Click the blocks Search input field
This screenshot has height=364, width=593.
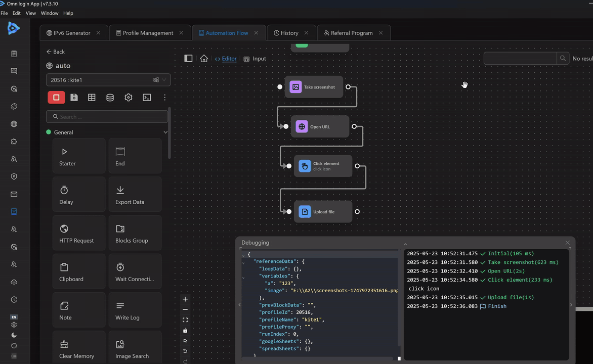pyautogui.click(x=107, y=117)
